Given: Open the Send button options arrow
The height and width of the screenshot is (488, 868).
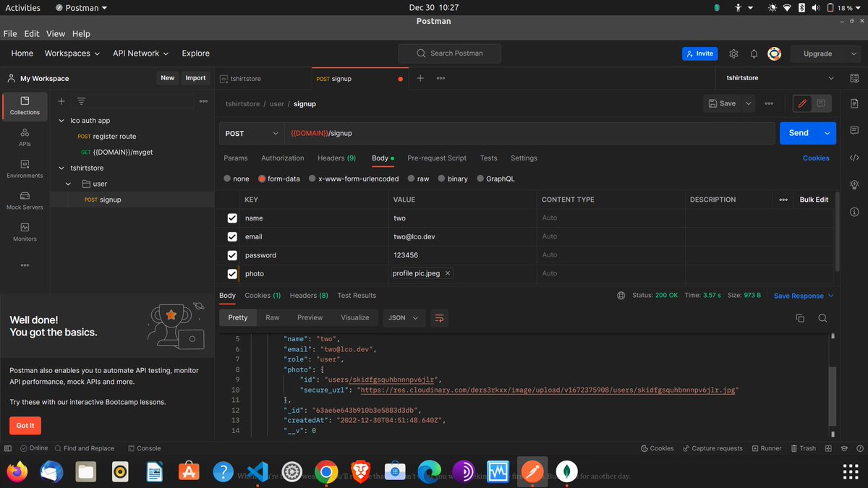Looking at the screenshot, I should [827, 133].
